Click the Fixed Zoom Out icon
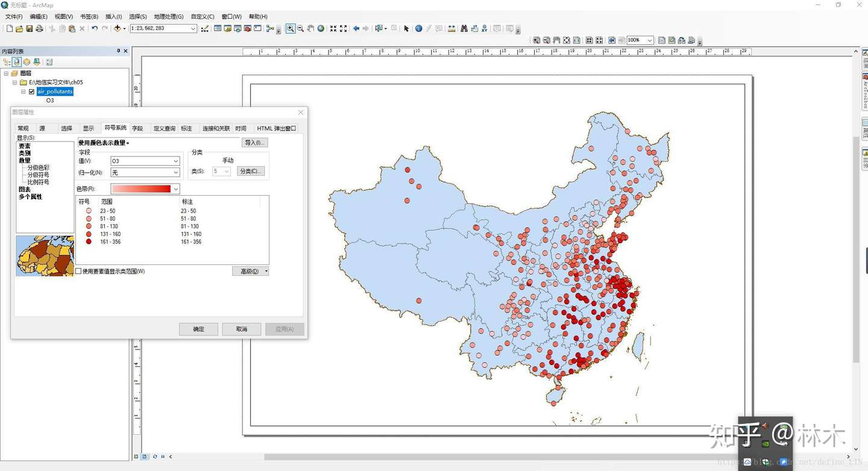The height and width of the screenshot is (471, 868). click(343, 28)
